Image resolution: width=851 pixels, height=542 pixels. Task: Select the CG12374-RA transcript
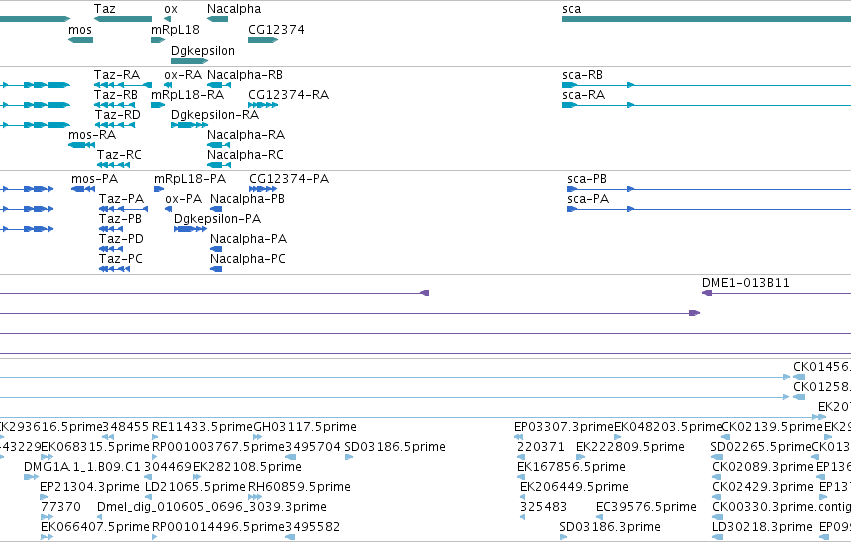tap(263, 105)
